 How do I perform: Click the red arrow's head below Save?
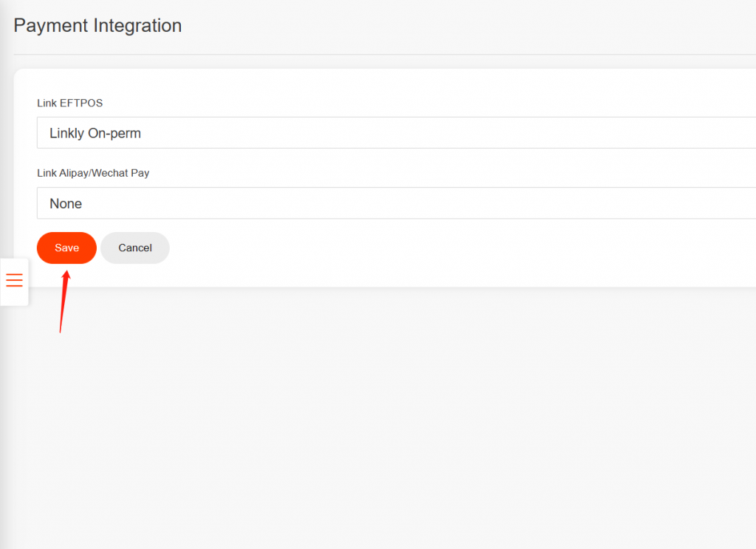(66, 276)
